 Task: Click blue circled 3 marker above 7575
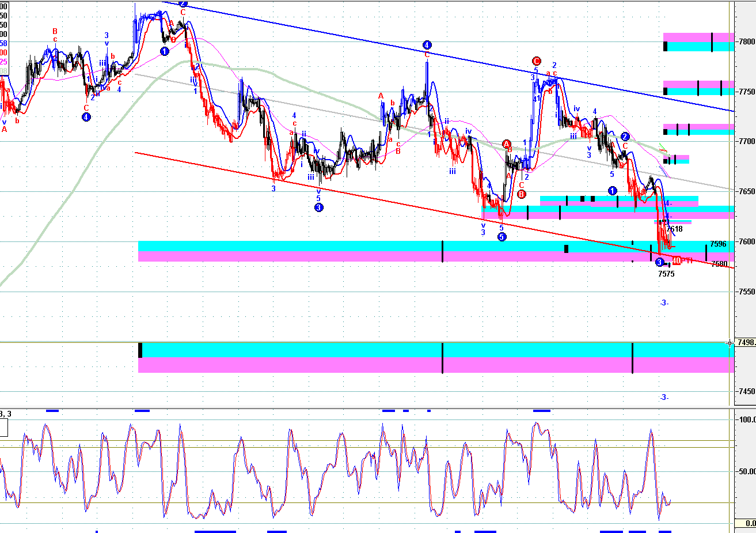pyautogui.click(x=659, y=262)
